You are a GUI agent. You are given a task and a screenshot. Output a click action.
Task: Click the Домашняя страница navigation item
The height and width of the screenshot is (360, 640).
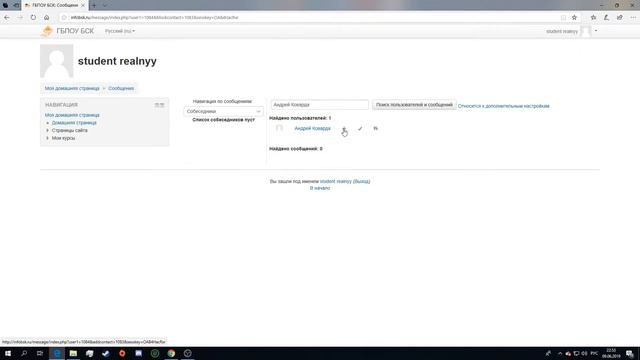(74, 122)
